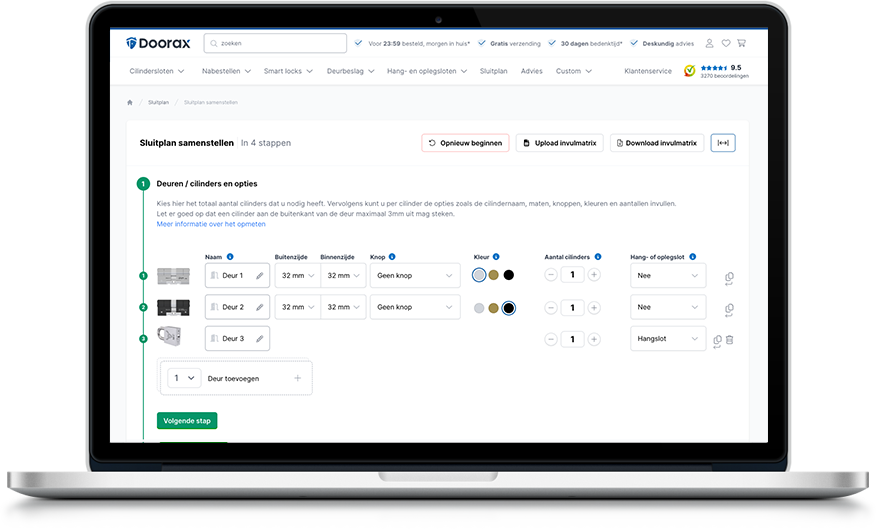
Task: Open the Hang- en oplegsloten menu
Action: point(427,71)
